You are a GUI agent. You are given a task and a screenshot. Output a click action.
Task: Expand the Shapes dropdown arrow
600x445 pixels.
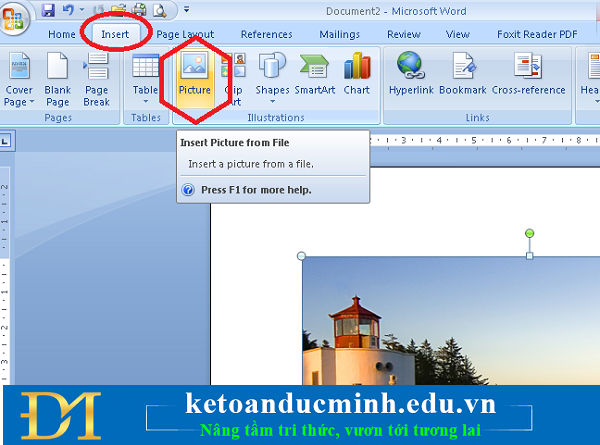click(x=272, y=102)
